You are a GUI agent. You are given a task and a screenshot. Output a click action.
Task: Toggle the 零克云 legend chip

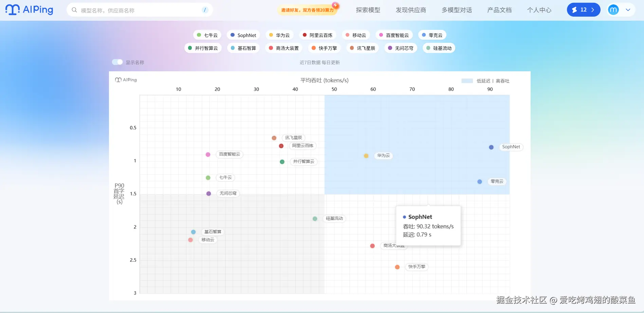coord(432,35)
